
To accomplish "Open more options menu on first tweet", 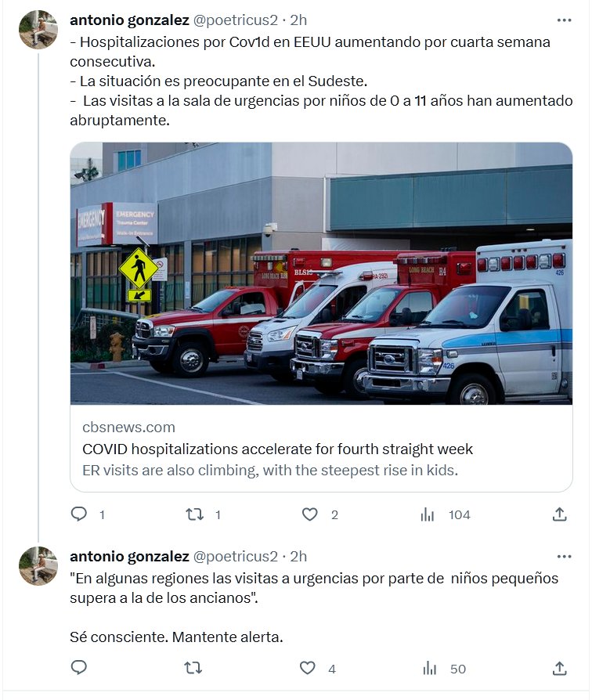I will coord(565,20).
